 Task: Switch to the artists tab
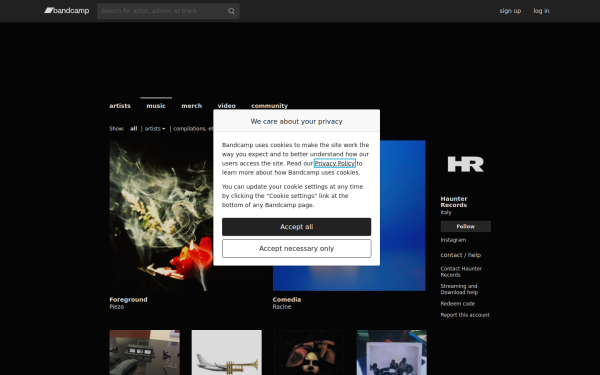pos(120,106)
